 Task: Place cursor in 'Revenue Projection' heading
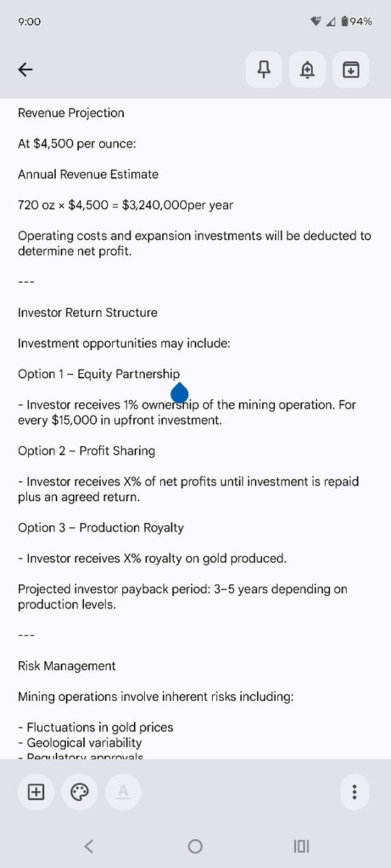coord(71,113)
